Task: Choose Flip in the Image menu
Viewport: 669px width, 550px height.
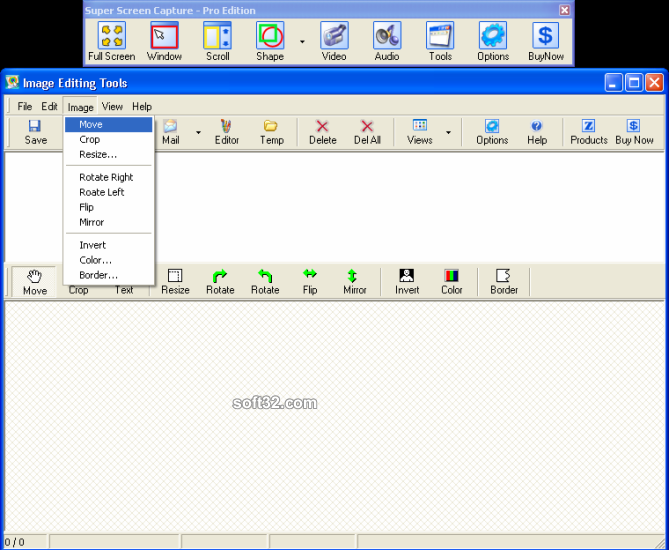Action: click(x=108, y=207)
